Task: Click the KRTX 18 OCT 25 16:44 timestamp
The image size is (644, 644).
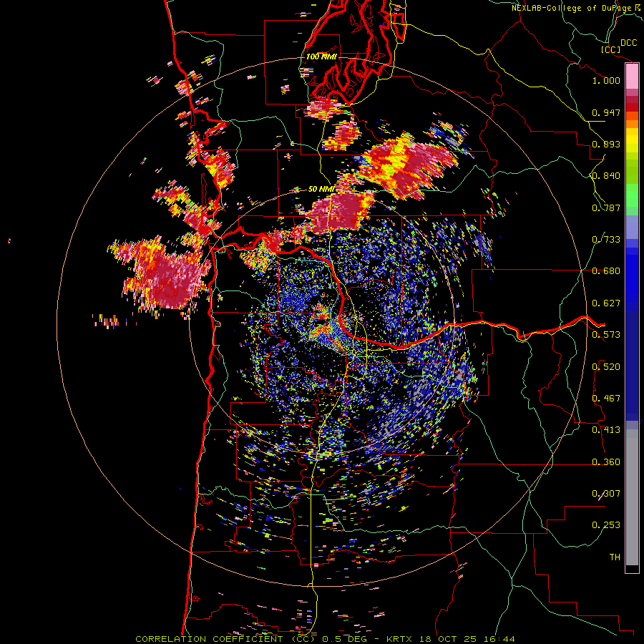Action: point(451,639)
